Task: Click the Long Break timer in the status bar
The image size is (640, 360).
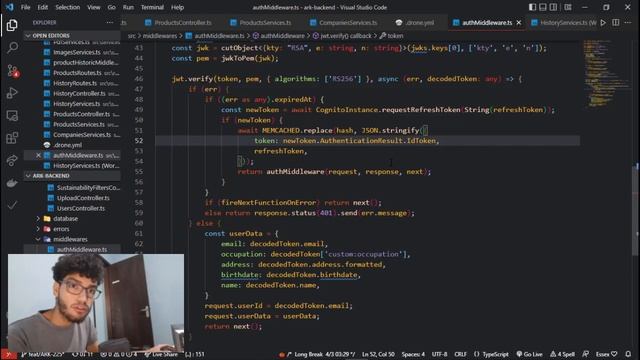Action: point(321,354)
